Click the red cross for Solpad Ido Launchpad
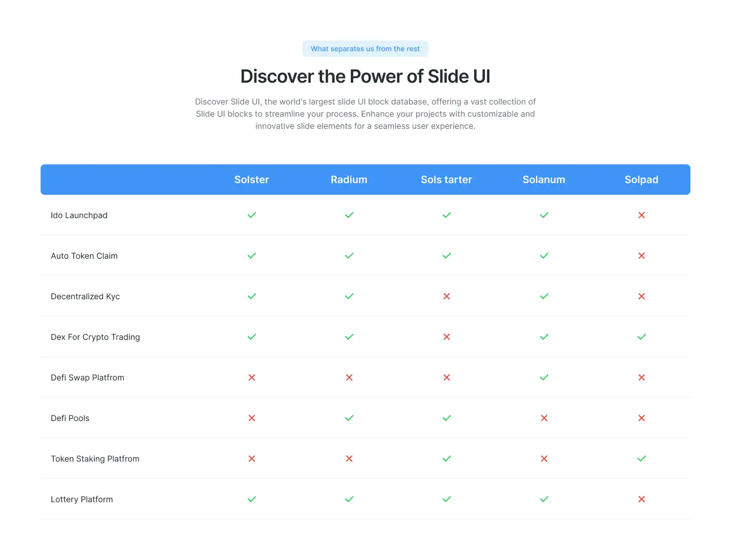The image size is (731, 560). point(642,215)
